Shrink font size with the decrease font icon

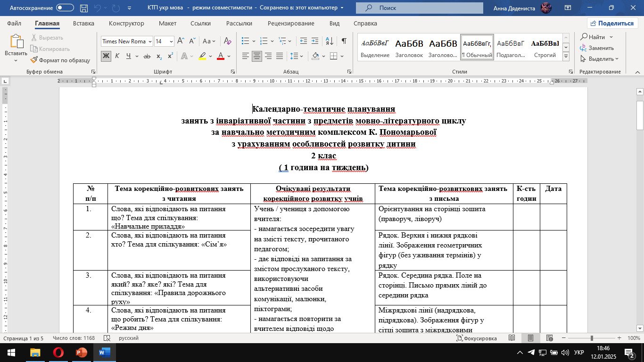coord(192,41)
